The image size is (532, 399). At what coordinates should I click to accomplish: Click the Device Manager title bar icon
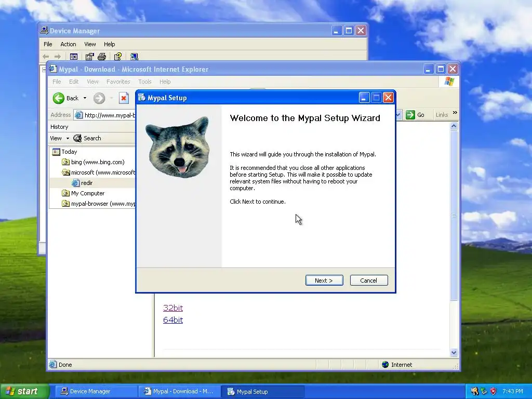coord(44,31)
